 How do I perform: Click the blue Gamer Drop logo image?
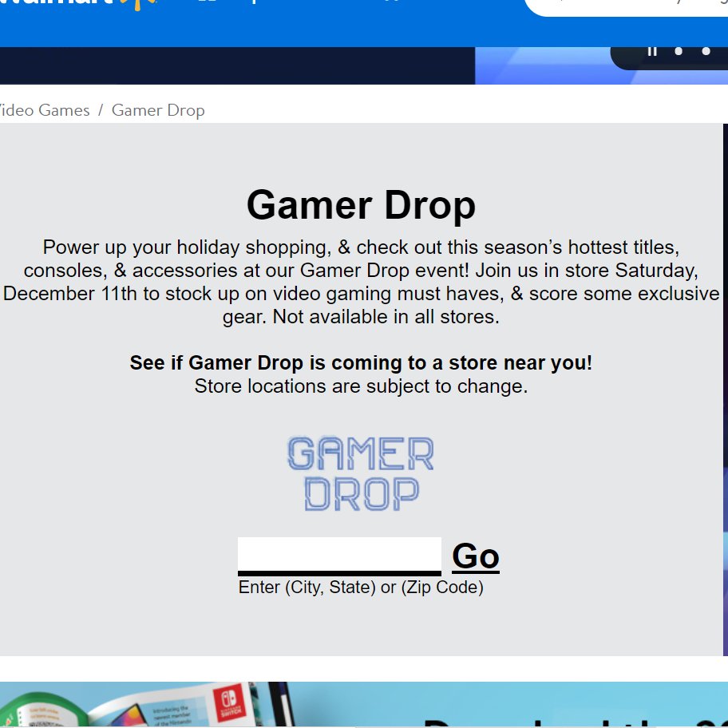click(361, 473)
